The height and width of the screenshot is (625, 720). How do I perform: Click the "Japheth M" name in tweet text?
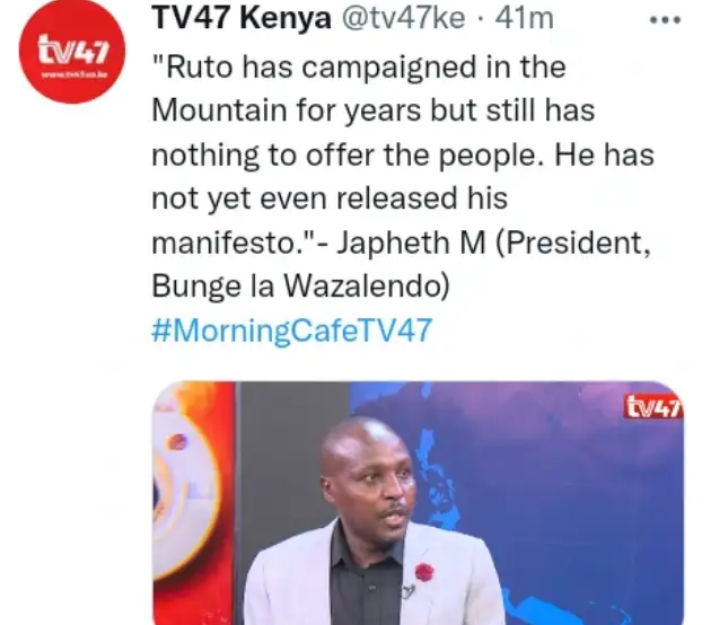tap(411, 242)
